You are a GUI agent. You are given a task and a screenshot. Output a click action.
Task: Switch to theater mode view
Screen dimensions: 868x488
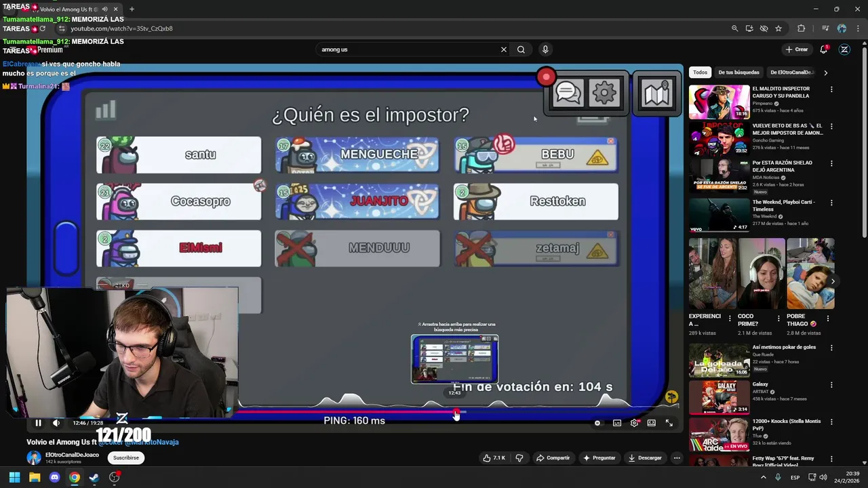(x=652, y=423)
